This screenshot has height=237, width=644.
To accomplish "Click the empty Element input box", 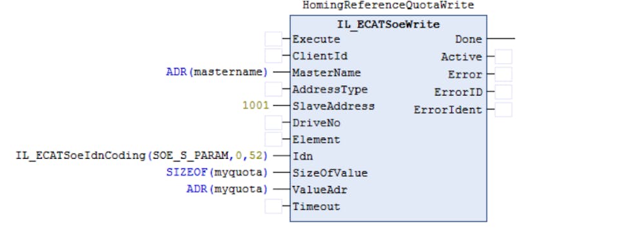I will click(x=273, y=139).
